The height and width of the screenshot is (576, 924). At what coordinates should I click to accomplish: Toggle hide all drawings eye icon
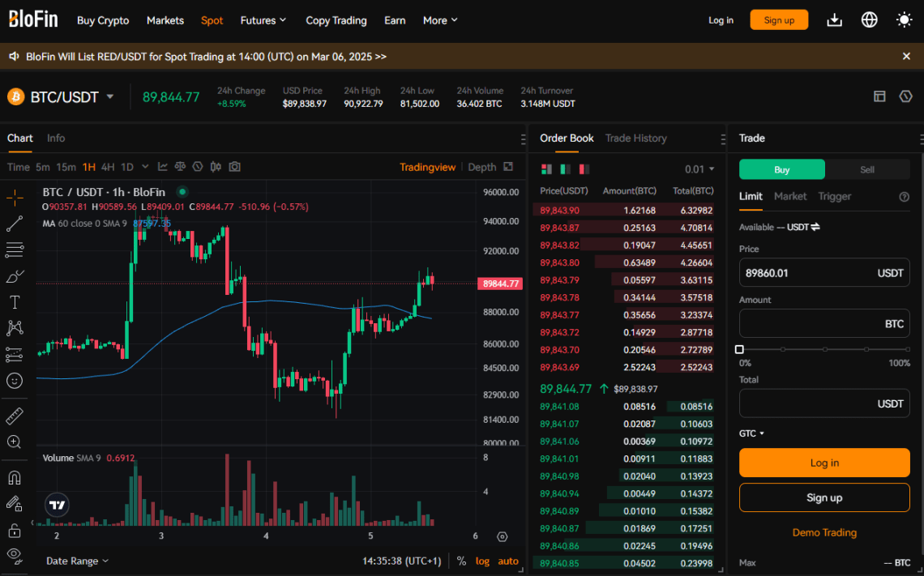[15, 555]
